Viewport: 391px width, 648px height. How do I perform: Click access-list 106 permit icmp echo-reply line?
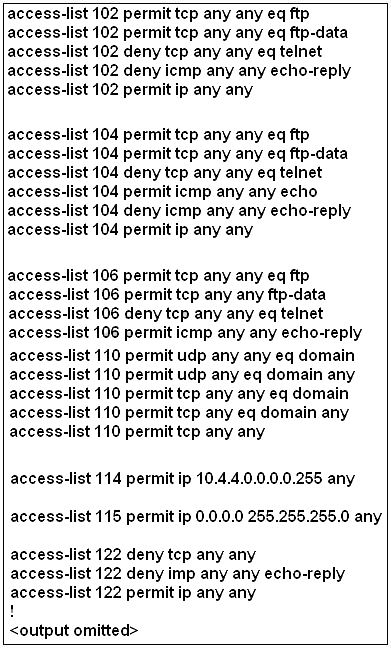tap(185, 333)
